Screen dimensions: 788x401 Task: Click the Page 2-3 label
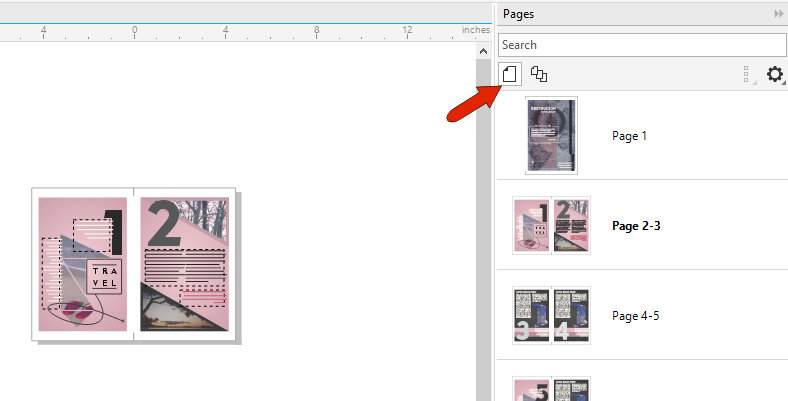click(636, 226)
